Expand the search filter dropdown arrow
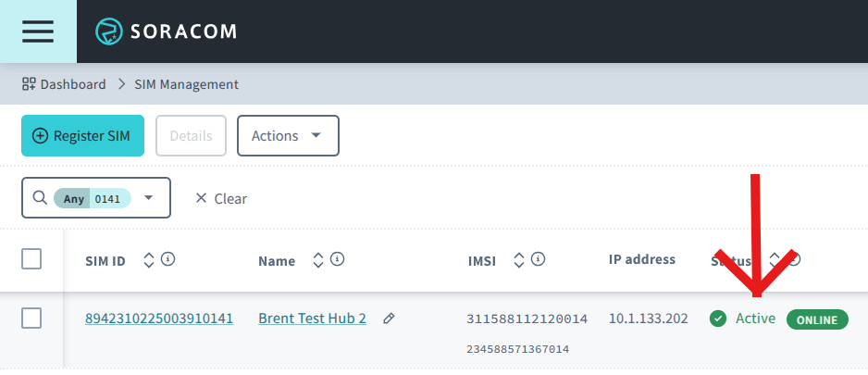Viewport: 868px width, 375px height. (150, 198)
